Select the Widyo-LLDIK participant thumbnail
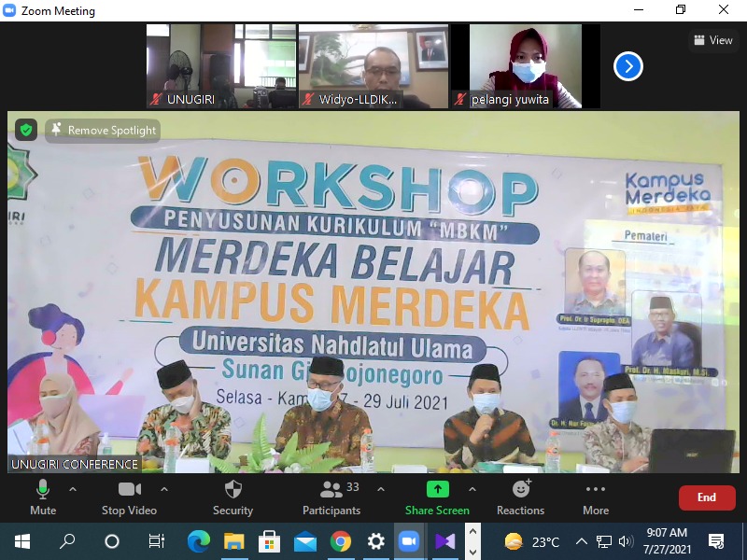This screenshot has width=747, height=560. pos(373,66)
